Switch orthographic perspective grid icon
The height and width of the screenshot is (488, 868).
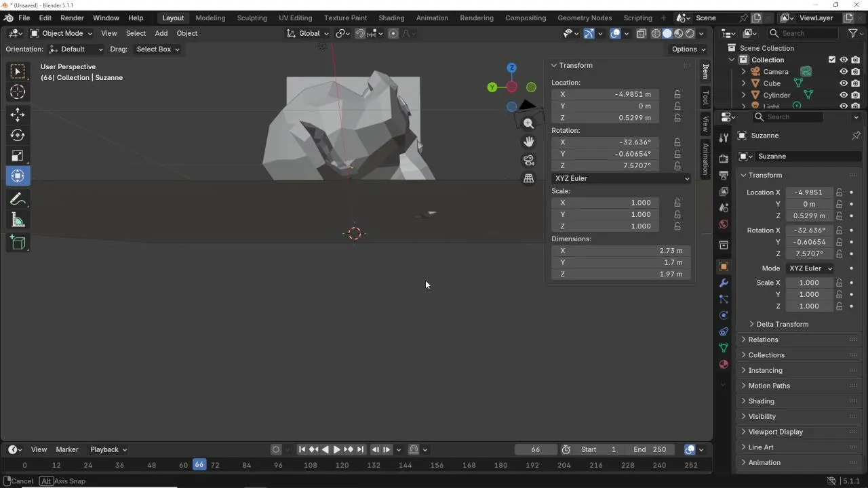pyautogui.click(x=529, y=178)
